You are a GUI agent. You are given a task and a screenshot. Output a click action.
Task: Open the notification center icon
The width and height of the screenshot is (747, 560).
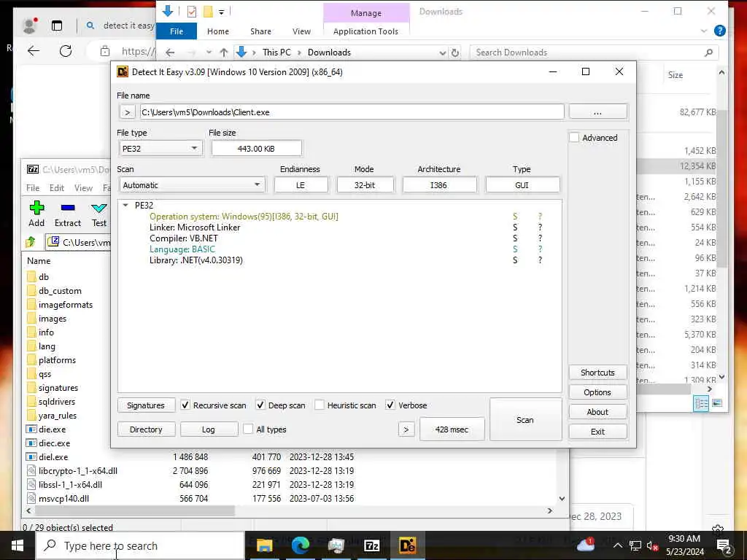724,545
